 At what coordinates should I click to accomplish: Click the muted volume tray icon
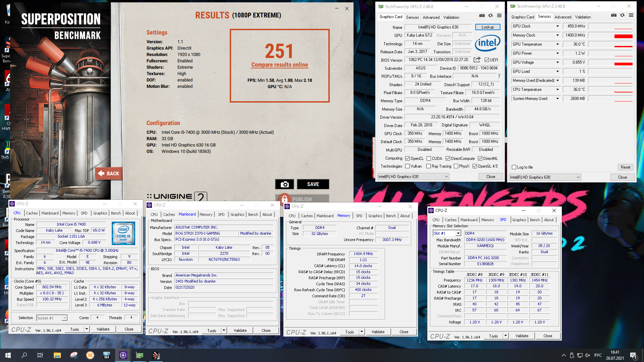pyautogui.click(x=588, y=355)
